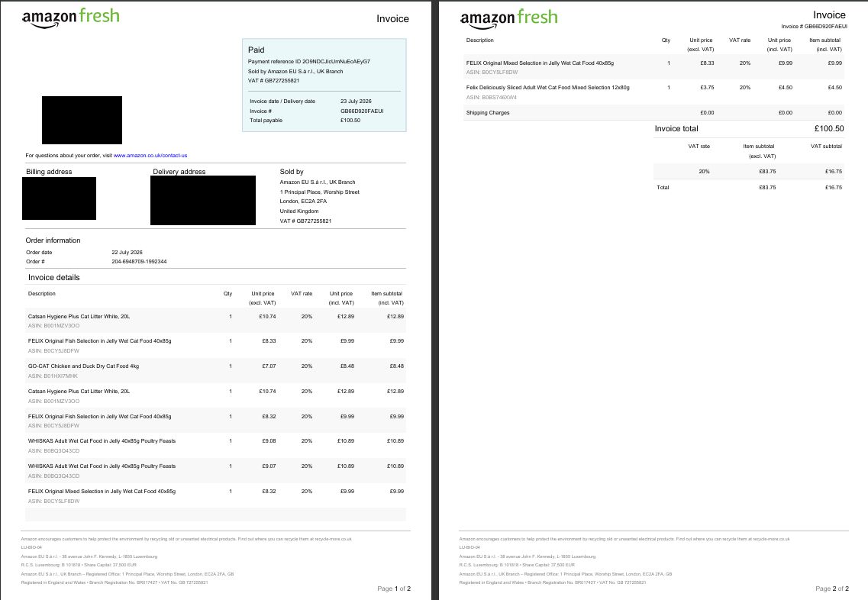
Task: Click the 'London, EC2A 2FA' line
Action: 303,202
